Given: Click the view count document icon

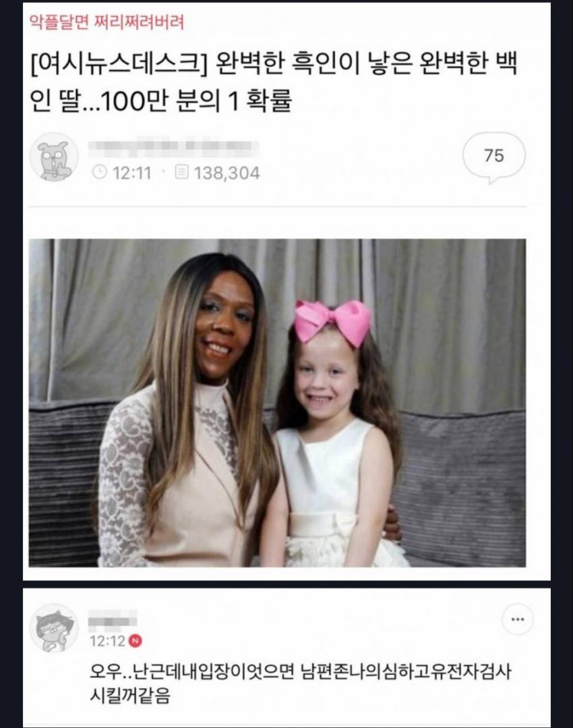Looking at the screenshot, I should [181, 172].
